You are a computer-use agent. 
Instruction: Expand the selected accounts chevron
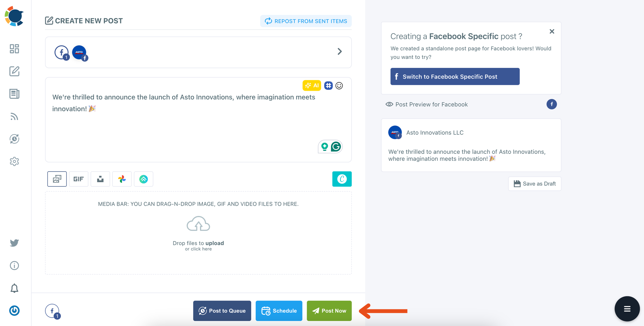(339, 51)
